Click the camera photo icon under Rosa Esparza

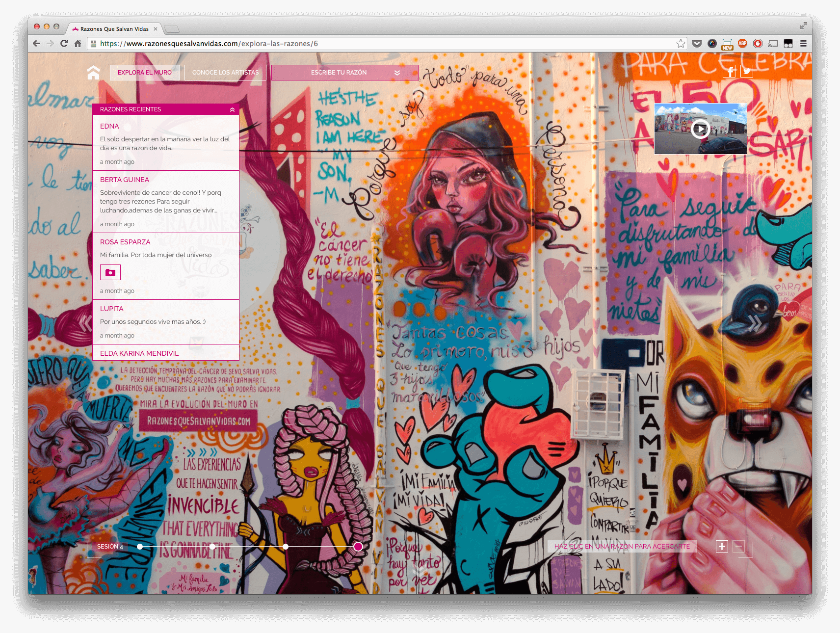110,272
